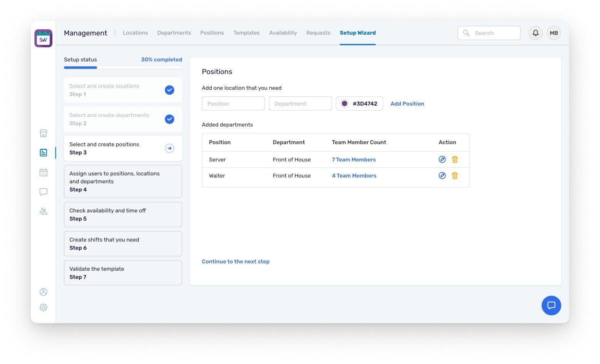Open Step 7 validate the template

pos(123,273)
